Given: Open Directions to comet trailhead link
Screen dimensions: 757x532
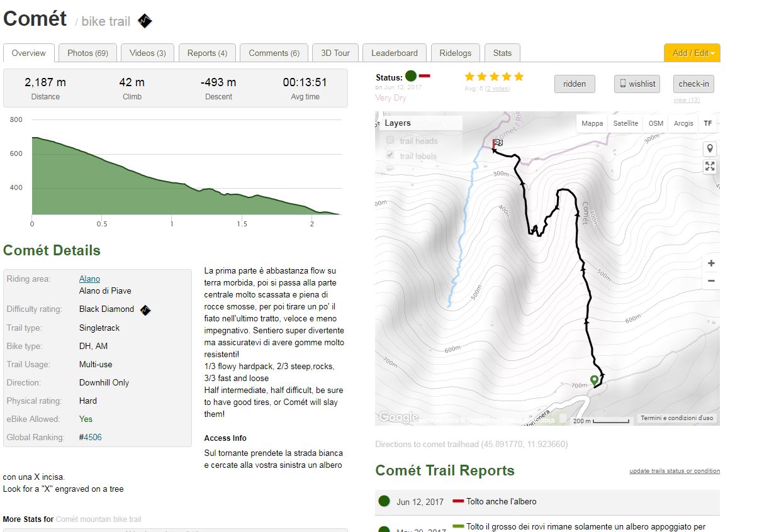Looking at the screenshot, I should pyautogui.click(x=471, y=444).
